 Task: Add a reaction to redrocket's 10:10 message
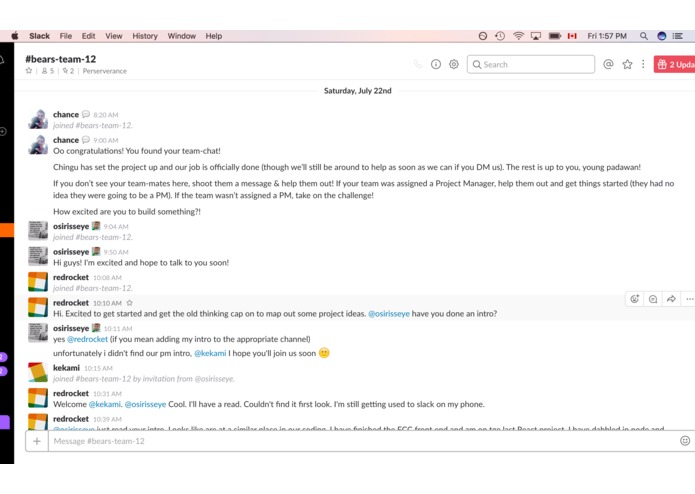[634, 299]
